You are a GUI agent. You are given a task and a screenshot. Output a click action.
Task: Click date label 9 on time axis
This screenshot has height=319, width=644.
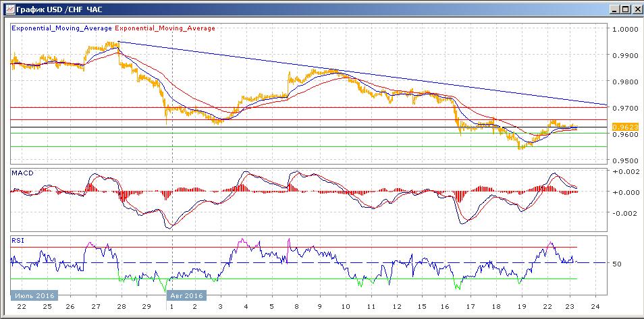point(321,307)
